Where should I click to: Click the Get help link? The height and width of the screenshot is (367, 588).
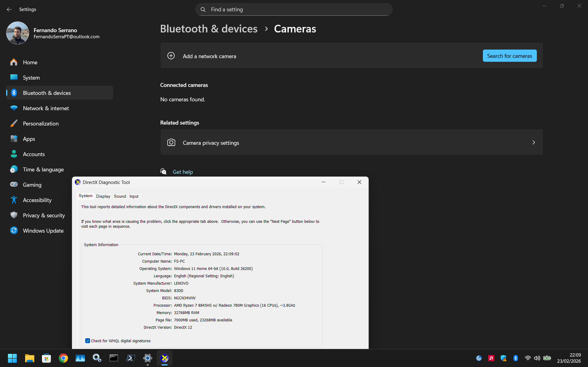pyautogui.click(x=183, y=172)
